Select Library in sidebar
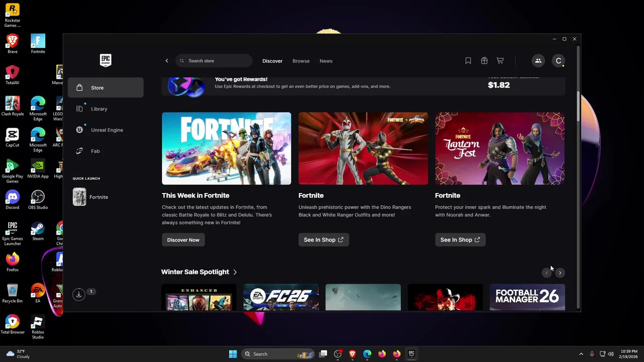 point(106,109)
